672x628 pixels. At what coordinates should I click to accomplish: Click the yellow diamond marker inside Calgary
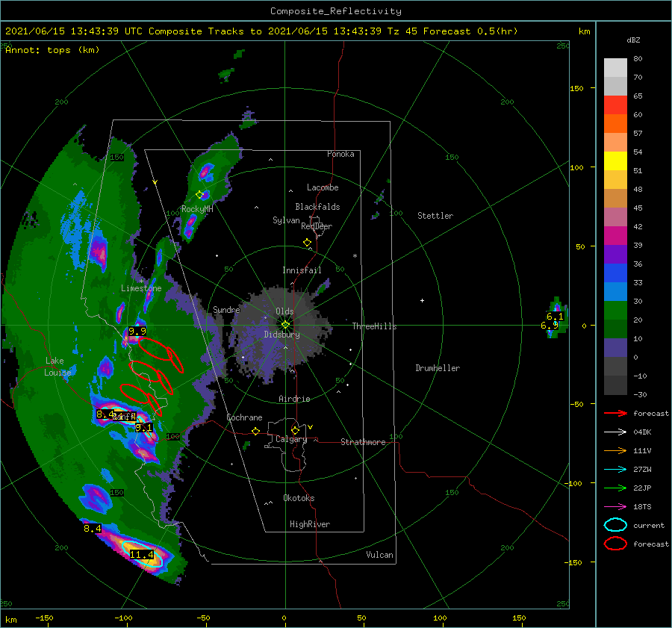click(x=295, y=430)
